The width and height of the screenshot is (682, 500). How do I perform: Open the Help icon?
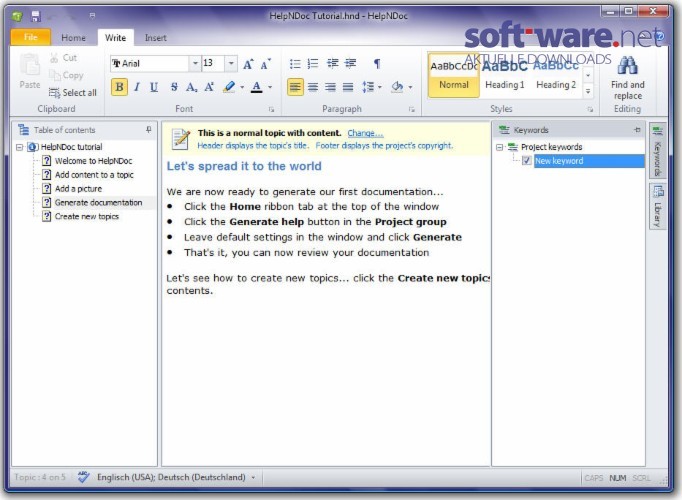click(x=659, y=36)
